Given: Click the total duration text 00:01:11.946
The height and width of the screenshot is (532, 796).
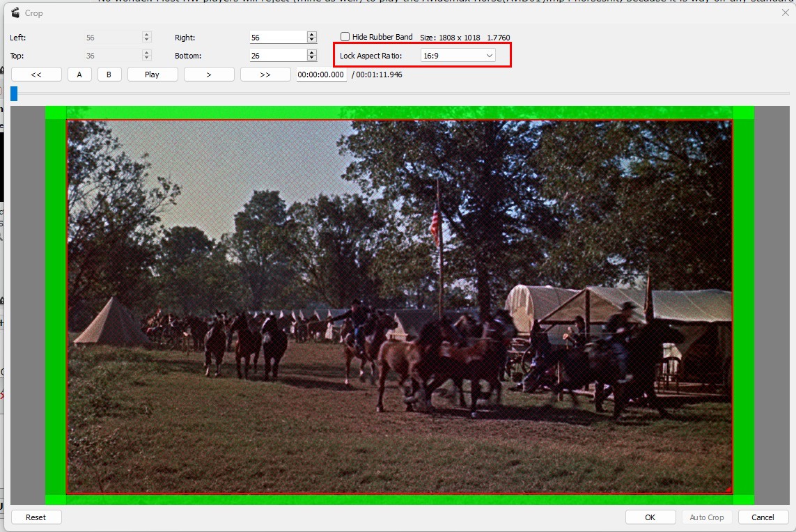Looking at the screenshot, I should (x=379, y=74).
